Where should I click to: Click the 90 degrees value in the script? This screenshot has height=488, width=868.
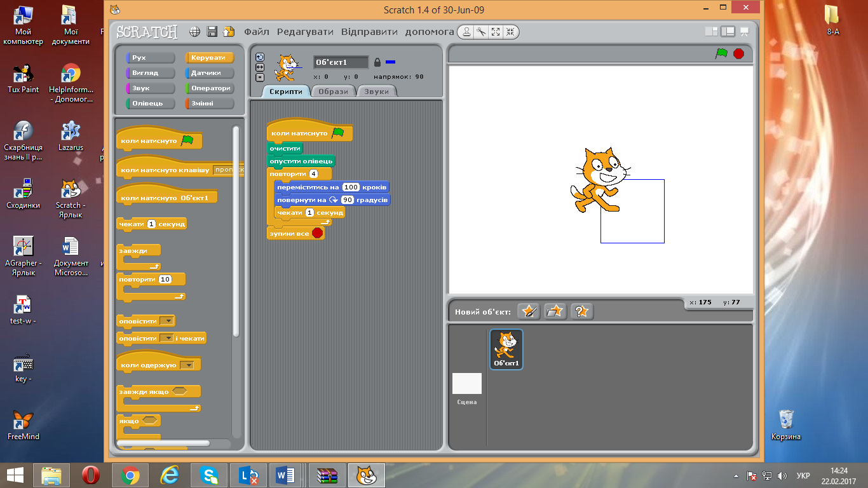pos(348,200)
